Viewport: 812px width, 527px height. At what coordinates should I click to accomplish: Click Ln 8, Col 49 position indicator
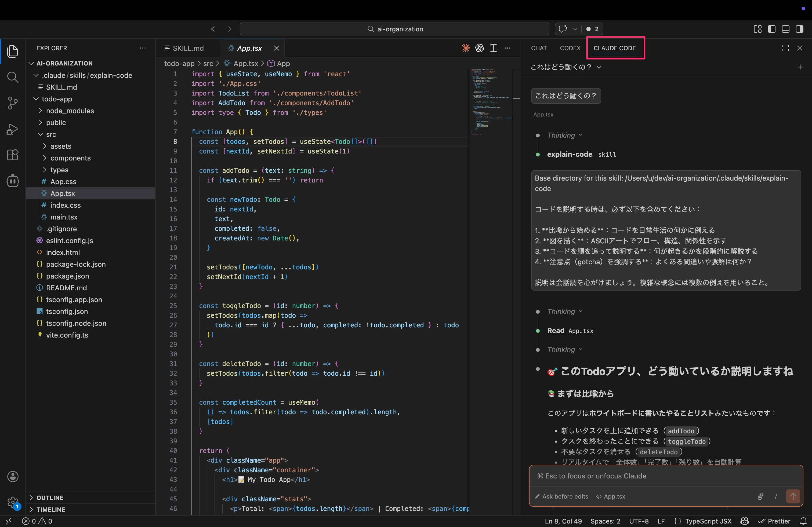(563, 521)
